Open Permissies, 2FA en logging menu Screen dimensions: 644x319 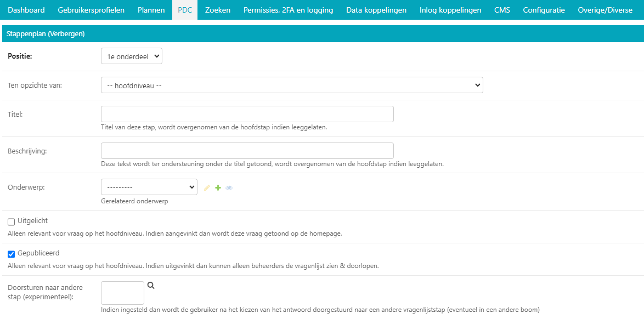(x=288, y=10)
